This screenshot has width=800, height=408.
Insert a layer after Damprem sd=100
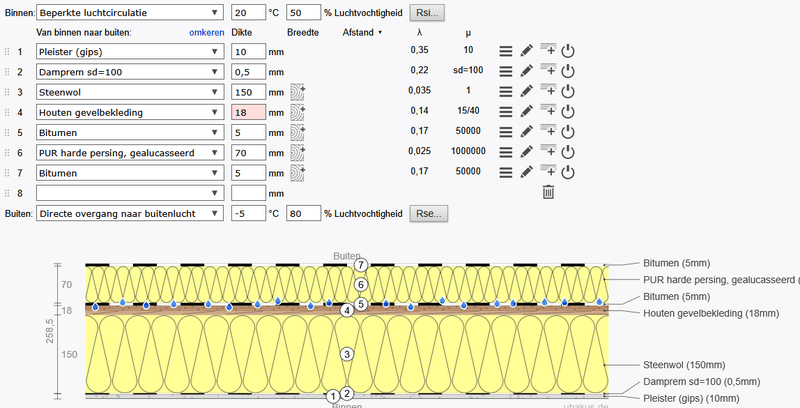[x=548, y=70]
